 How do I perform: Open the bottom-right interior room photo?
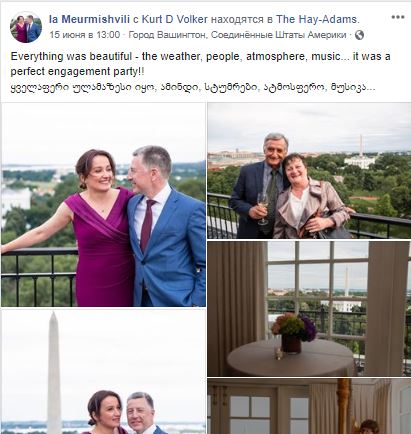point(309,406)
